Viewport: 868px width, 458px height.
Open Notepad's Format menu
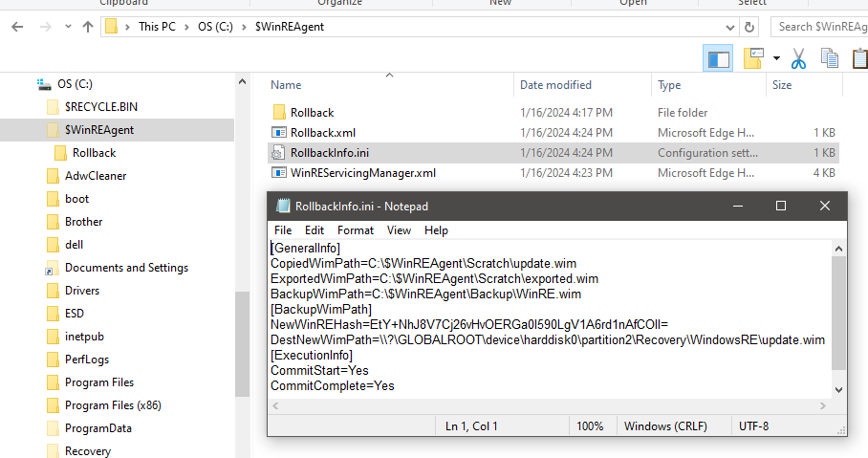pyautogui.click(x=356, y=230)
